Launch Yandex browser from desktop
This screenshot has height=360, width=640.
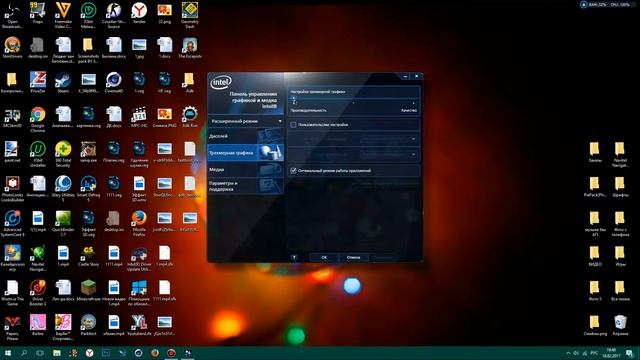click(x=139, y=13)
